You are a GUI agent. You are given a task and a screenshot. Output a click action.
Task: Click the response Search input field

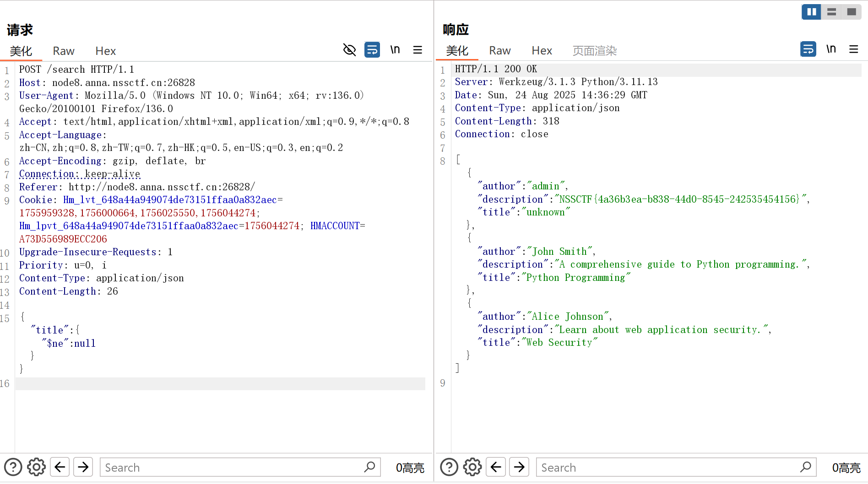pyautogui.click(x=669, y=467)
